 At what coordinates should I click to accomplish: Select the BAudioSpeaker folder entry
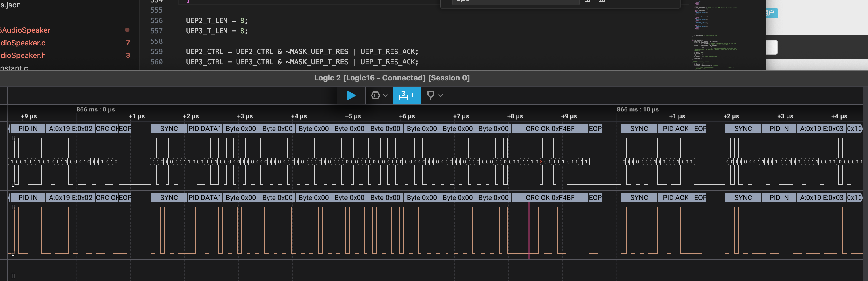(25, 30)
